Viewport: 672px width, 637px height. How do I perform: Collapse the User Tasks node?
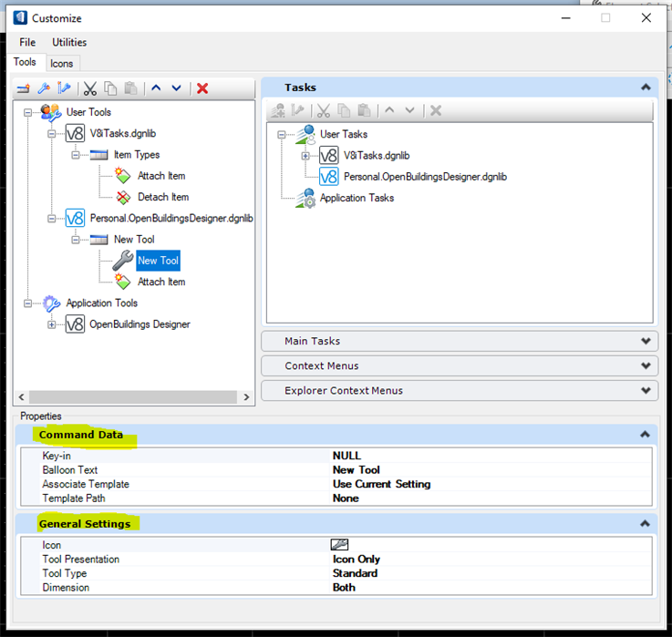(x=282, y=135)
